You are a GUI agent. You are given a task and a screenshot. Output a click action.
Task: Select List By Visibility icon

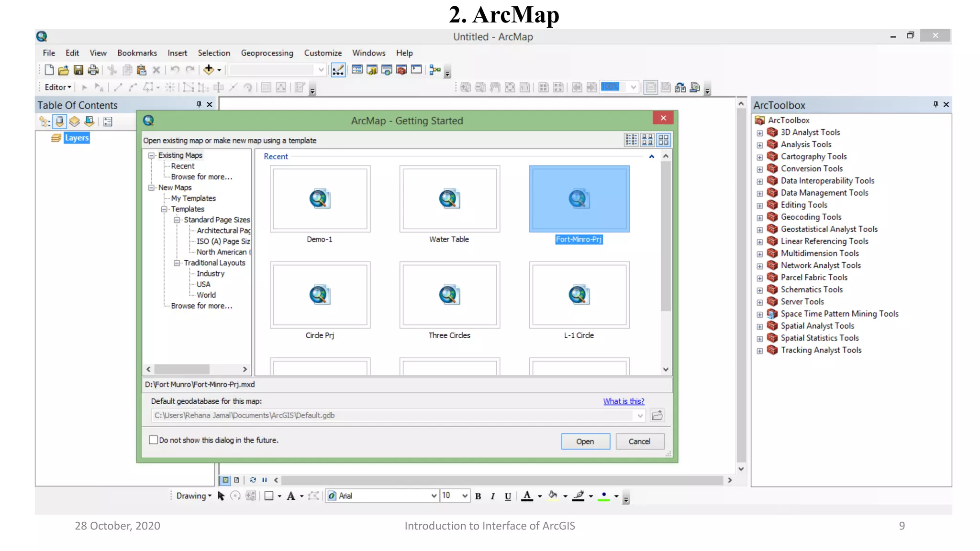pos(74,122)
